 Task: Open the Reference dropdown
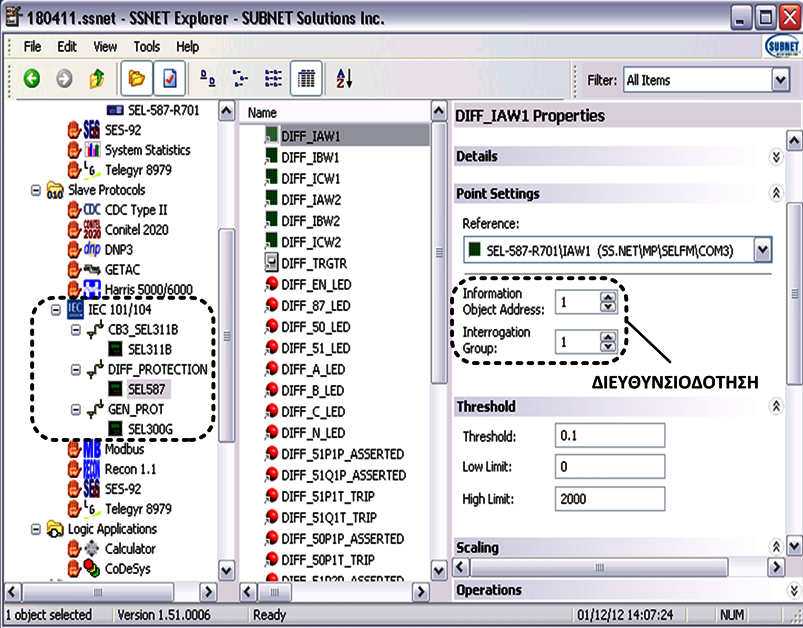(763, 250)
